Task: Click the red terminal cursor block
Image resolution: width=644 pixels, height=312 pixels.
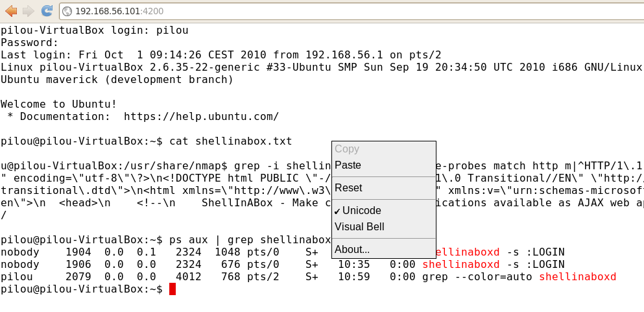Action: click(x=173, y=289)
